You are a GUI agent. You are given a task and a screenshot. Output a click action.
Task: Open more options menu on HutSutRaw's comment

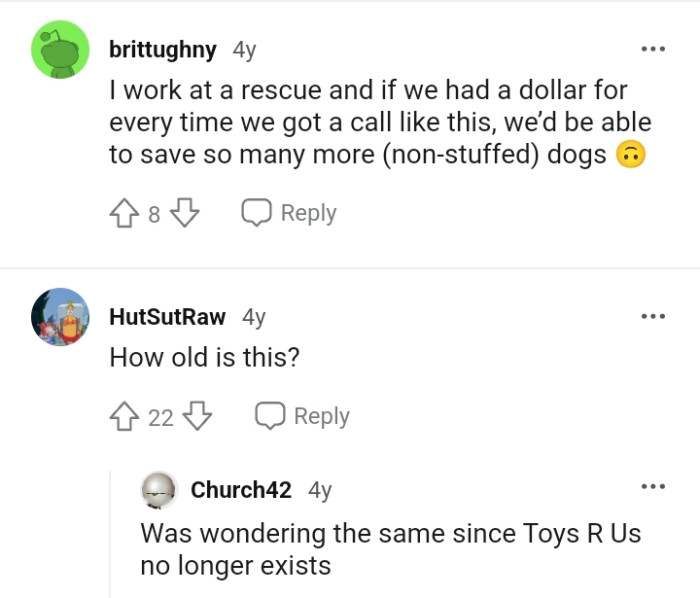point(654,317)
